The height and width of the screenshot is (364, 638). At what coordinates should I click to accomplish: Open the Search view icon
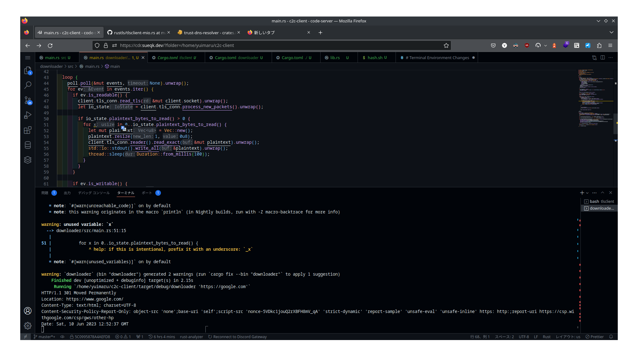point(28,85)
